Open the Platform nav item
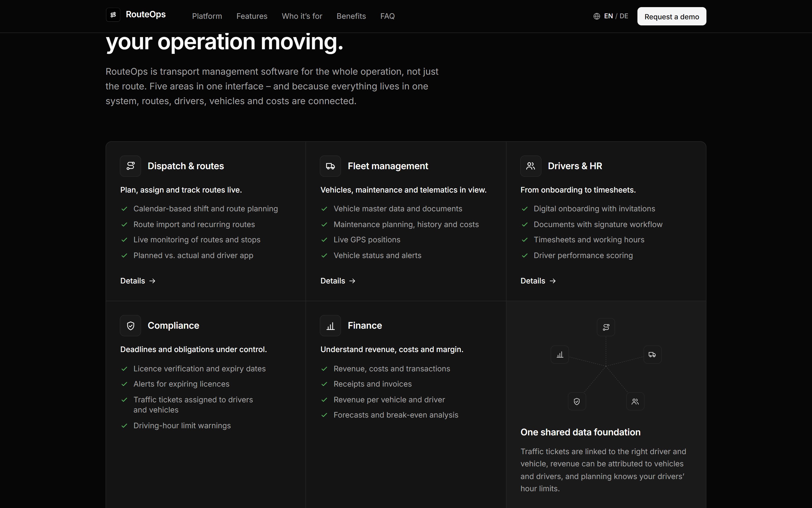 [x=207, y=16]
